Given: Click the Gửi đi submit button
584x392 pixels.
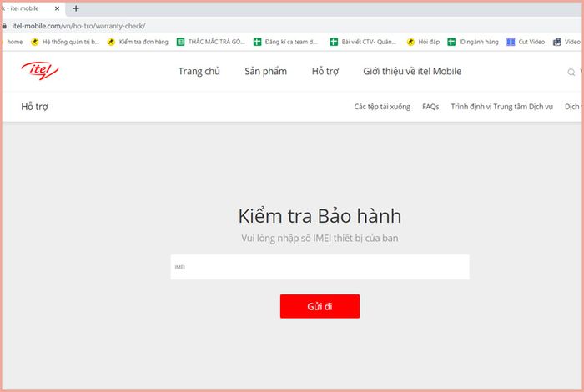Looking at the screenshot, I should point(320,306).
